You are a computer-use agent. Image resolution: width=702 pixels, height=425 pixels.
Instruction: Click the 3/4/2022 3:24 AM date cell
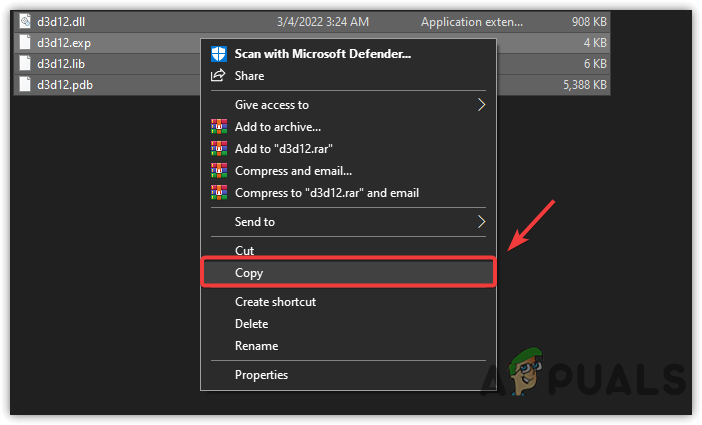[323, 21]
